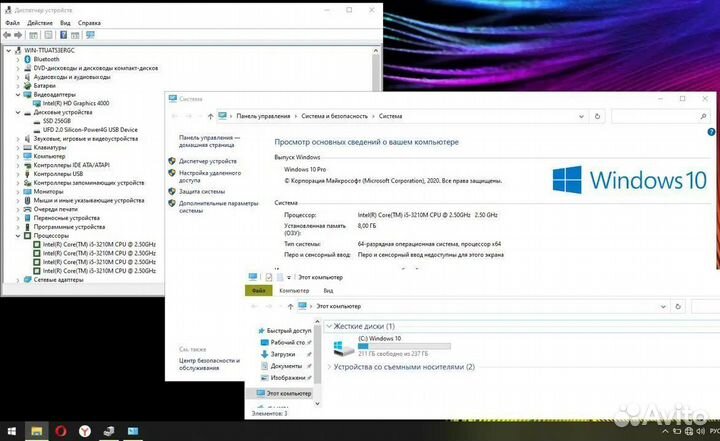Collapse the Дисковые устройства category
The height and width of the screenshot is (441, 720).
[18, 112]
